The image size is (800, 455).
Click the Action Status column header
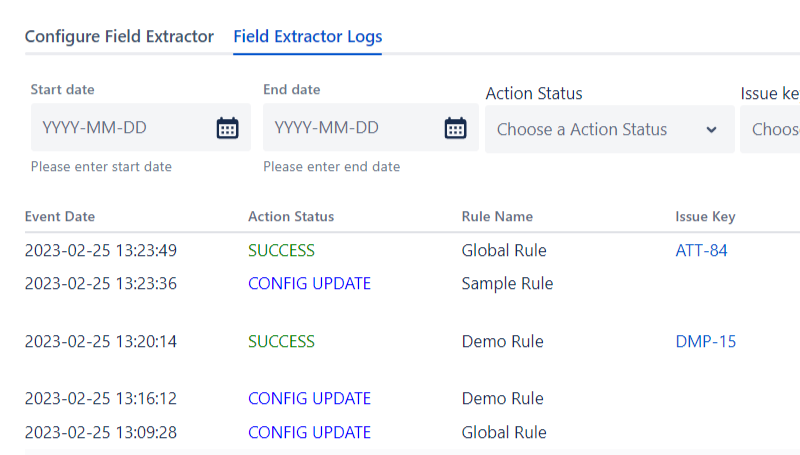pyautogui.click(x=291, y=217)
